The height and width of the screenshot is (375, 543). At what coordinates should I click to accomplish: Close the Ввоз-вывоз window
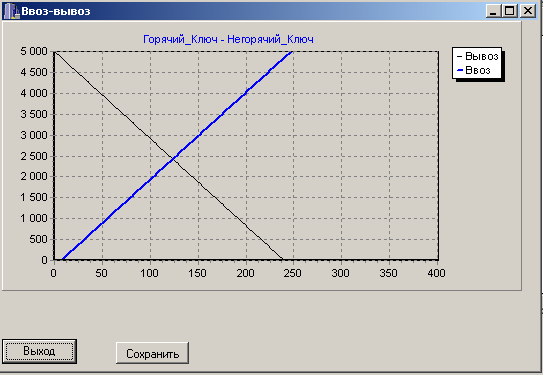tap(528, 11)
